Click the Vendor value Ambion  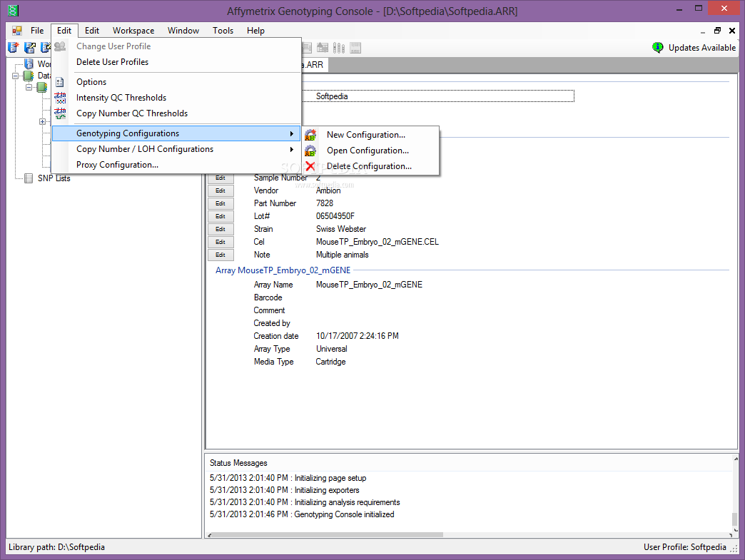coord(328,190)
